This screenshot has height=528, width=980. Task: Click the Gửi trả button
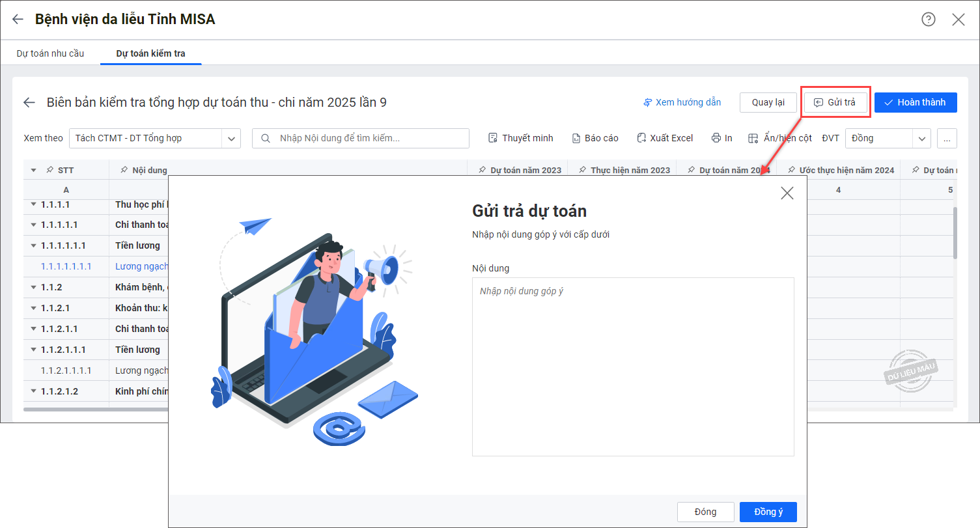(x=835, y=102)
